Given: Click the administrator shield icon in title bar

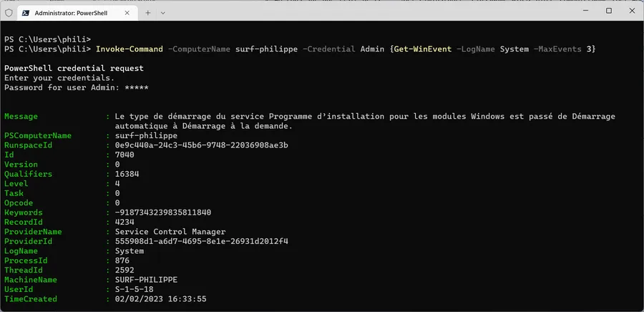Looking at the screenshot, I should coord(9,13).
